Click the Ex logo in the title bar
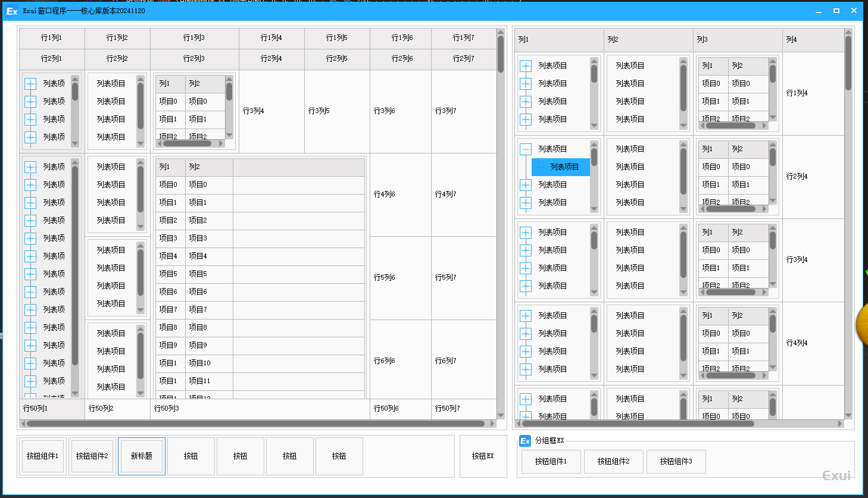Screen dimensions: 868x498 (11, 11)
